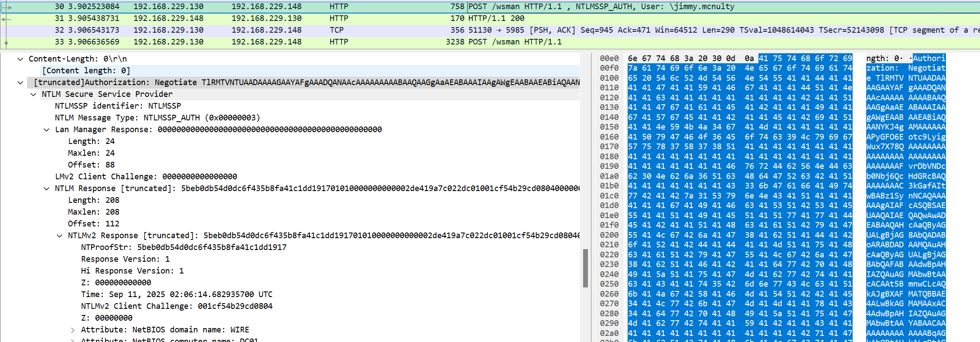Click the packet details vertical scrollbar thumb
The height and width of the screenshot is (342, 980).
pos(585,268)
